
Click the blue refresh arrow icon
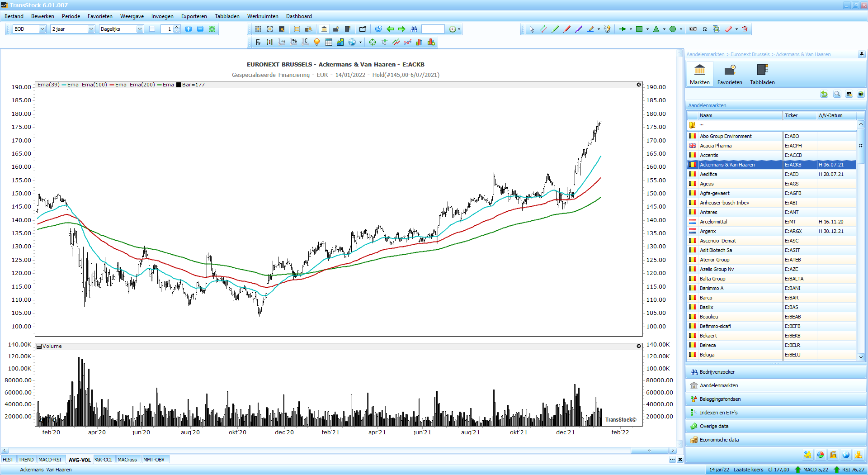coord(378,29)
